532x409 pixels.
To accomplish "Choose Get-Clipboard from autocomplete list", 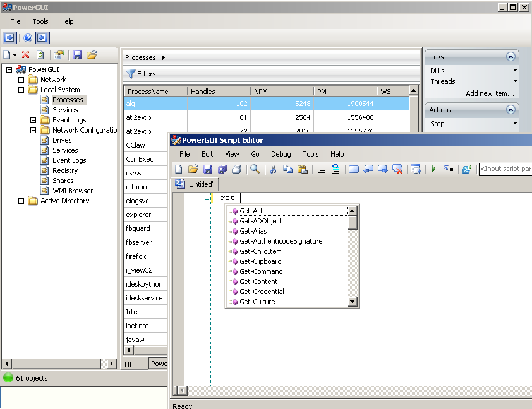I will tap(260, 261).
